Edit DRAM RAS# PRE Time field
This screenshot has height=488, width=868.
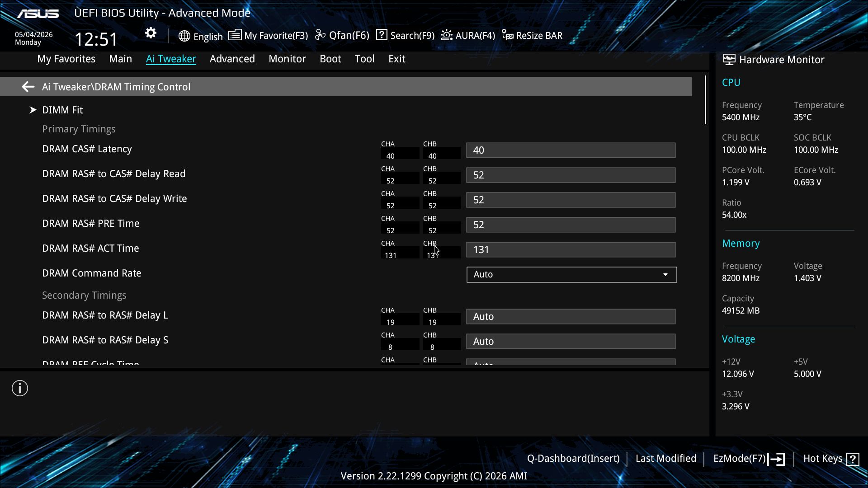click(571, 225)
